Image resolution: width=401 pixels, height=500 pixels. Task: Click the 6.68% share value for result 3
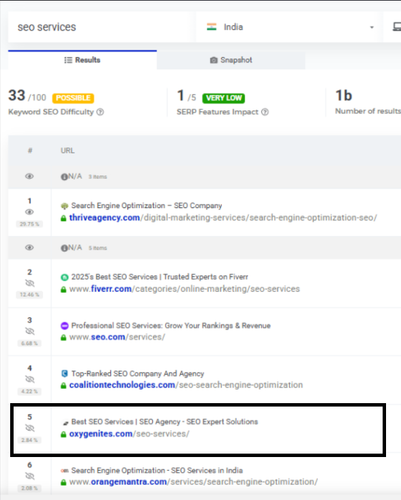pos(29,343)
